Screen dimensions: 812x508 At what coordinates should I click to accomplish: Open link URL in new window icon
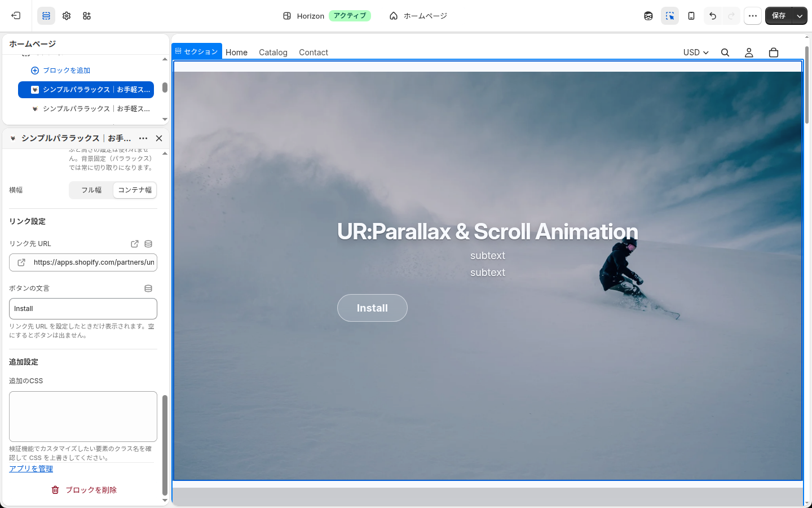click(135, 244)
